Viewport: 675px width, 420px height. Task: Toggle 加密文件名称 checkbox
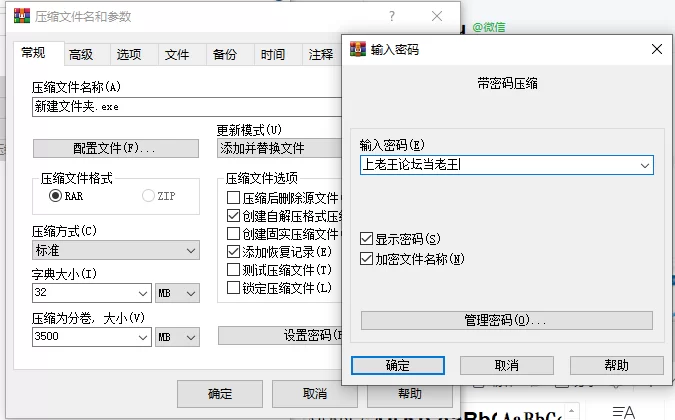tap(366, 259)
